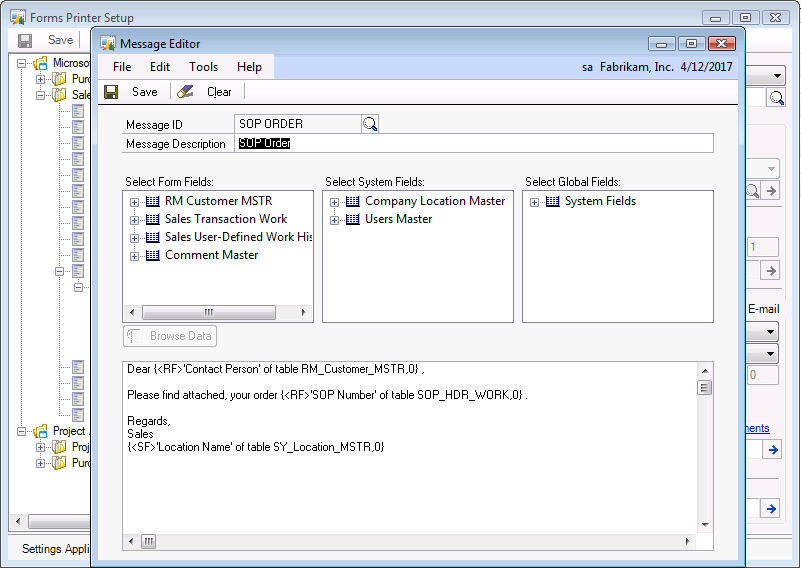The height and width of the screenshot is (568, 801).
Task: Open the Help menu
Action: (249, 67)
